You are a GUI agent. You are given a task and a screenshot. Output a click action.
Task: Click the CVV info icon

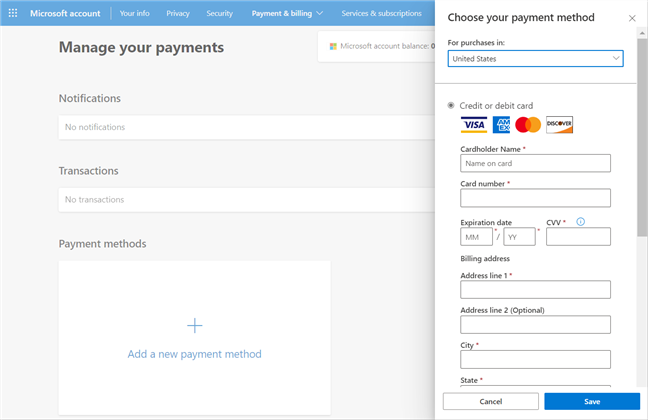click(x=581, y=222)
